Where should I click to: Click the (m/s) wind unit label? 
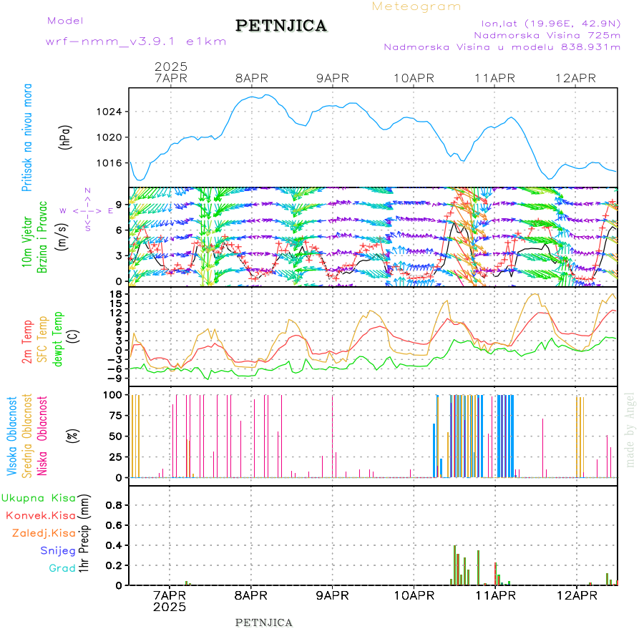[62, 237]
